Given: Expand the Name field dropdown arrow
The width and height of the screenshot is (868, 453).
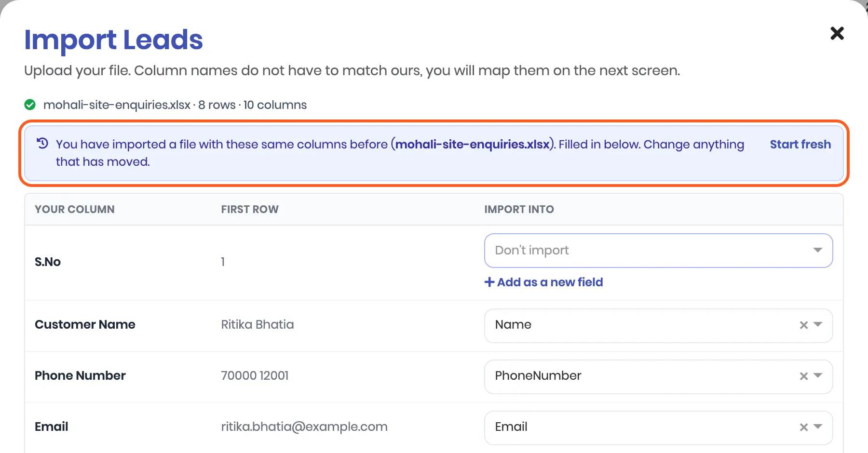Looking at the screenshot, I should (818, 325).
